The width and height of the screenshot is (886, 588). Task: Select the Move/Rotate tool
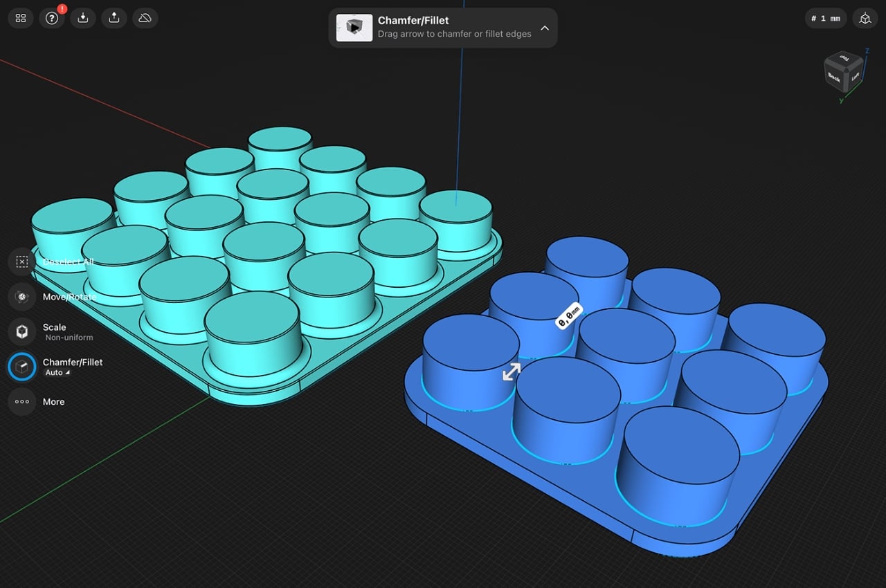point(22,297)
